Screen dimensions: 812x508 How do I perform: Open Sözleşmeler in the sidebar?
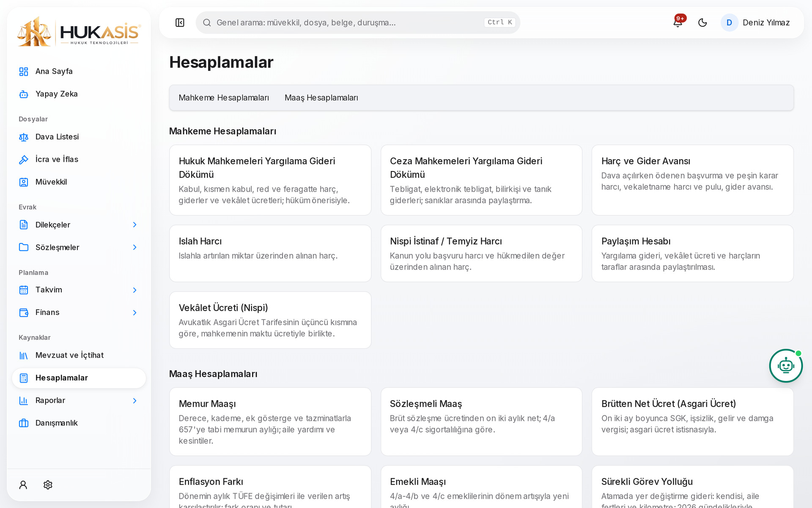pos(79,247)
